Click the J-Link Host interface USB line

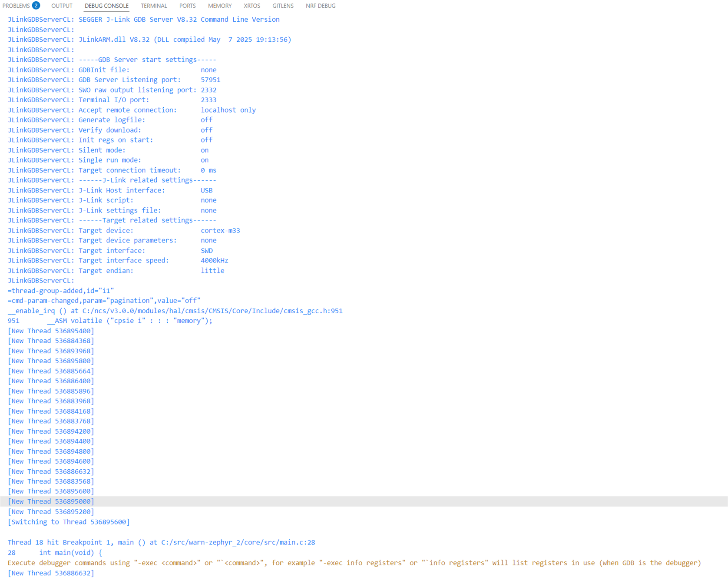[x=110, y=190]
